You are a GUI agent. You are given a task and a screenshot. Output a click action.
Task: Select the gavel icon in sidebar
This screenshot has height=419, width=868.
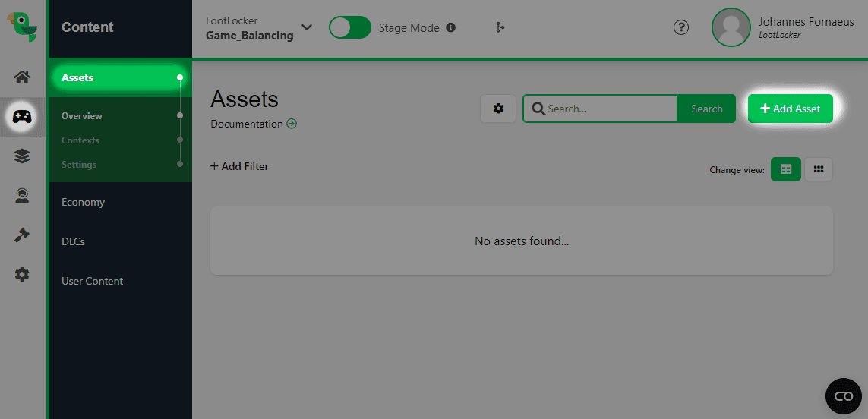[22, 235]
